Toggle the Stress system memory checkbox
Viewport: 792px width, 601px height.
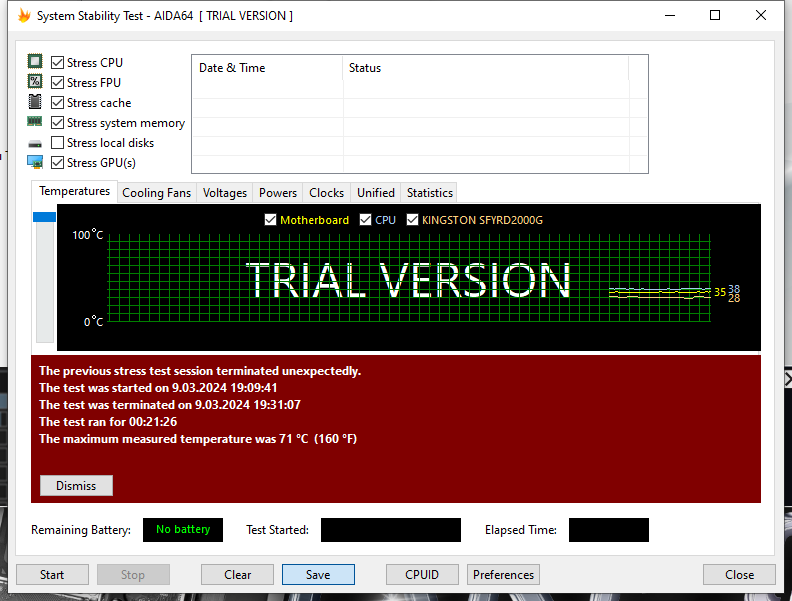point(58,123)
